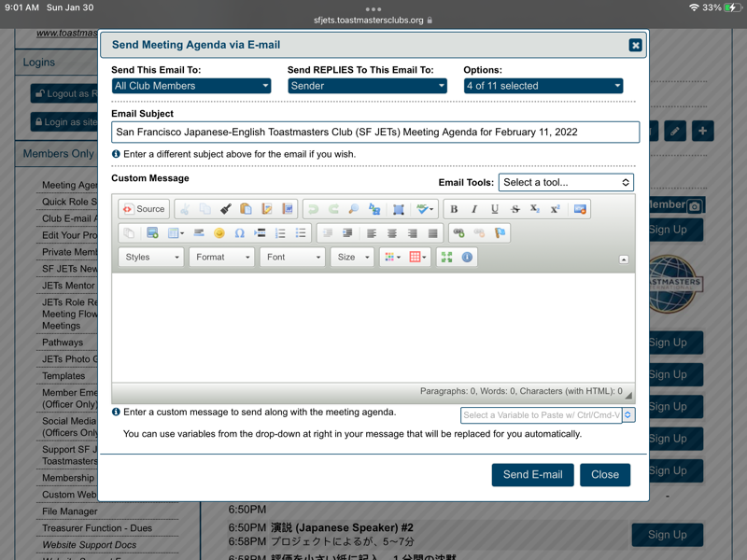Toggle bulleted list

click(x=301, y=232)
